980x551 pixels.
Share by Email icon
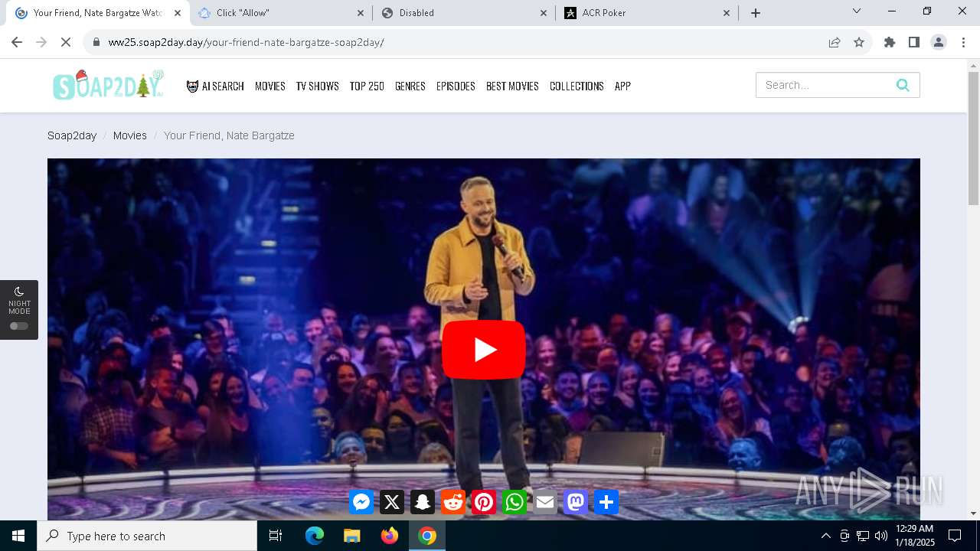click(x=545, y=502)
